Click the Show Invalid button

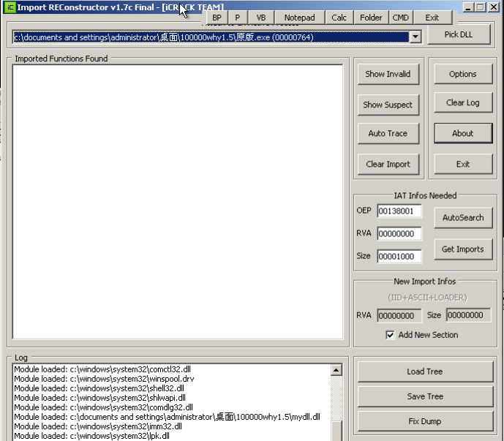tap(388, 74)
